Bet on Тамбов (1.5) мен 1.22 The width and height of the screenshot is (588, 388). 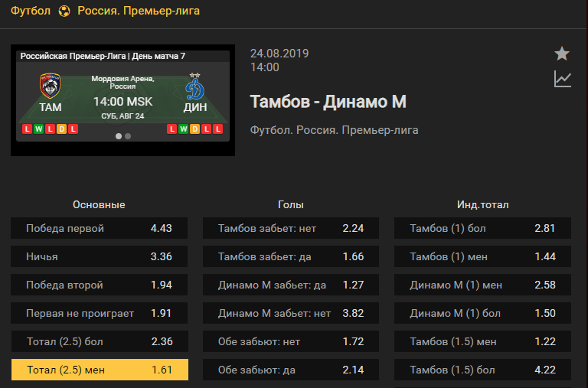(482, 341)
